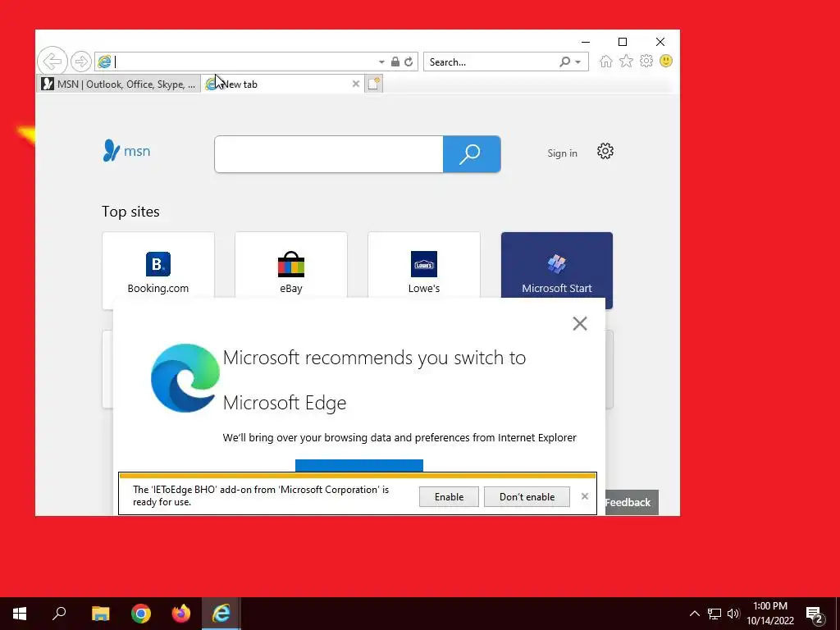This screenshot has width=840, height=630.
Task: Open the search provider dropdown arrow
Action: pyautogui.click(x=578, y=62)
